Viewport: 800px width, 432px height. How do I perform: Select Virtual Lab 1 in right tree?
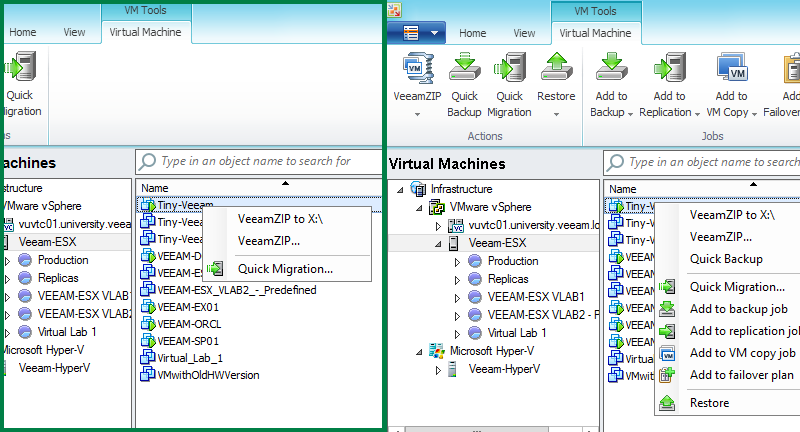[x=517, y=333]
